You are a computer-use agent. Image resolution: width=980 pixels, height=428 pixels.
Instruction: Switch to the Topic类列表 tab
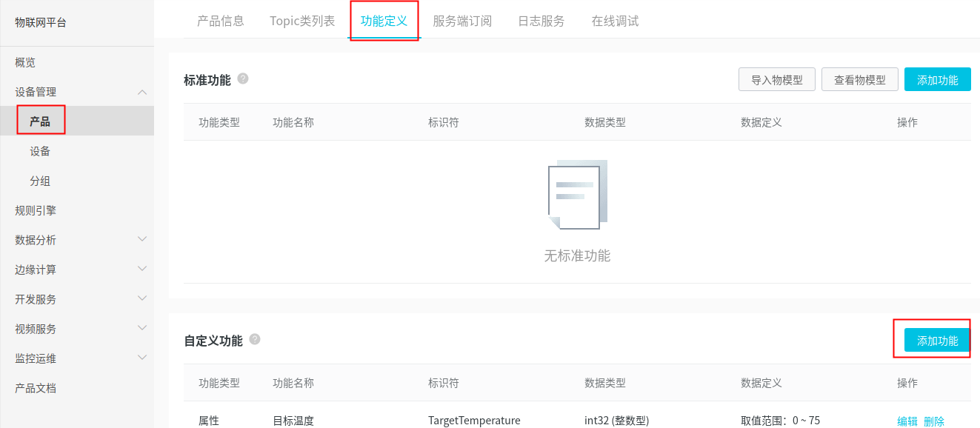(302, 21)
